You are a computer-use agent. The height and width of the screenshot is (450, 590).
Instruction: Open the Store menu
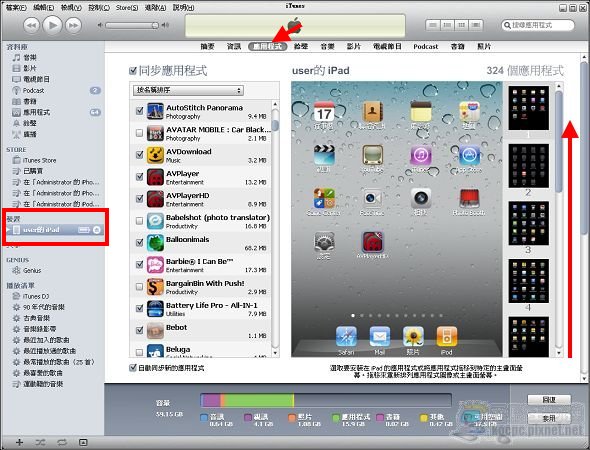[x=126, y=8]
